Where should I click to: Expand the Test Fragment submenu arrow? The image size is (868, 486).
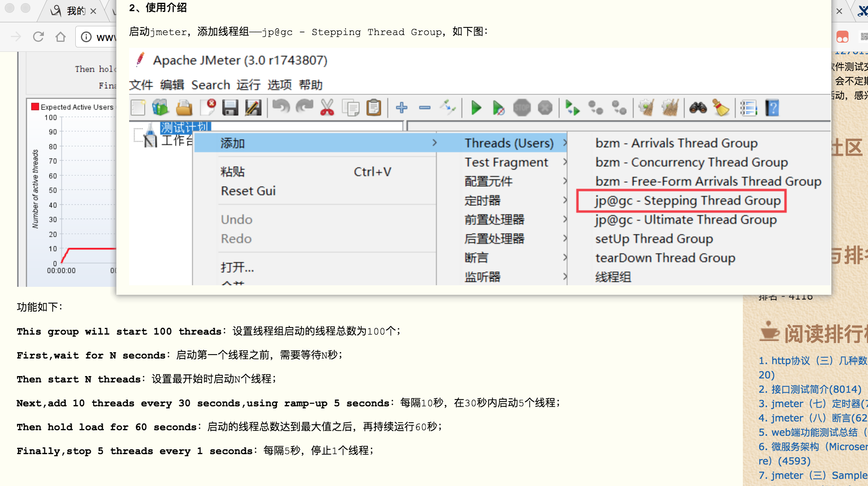tap(565, 162)
